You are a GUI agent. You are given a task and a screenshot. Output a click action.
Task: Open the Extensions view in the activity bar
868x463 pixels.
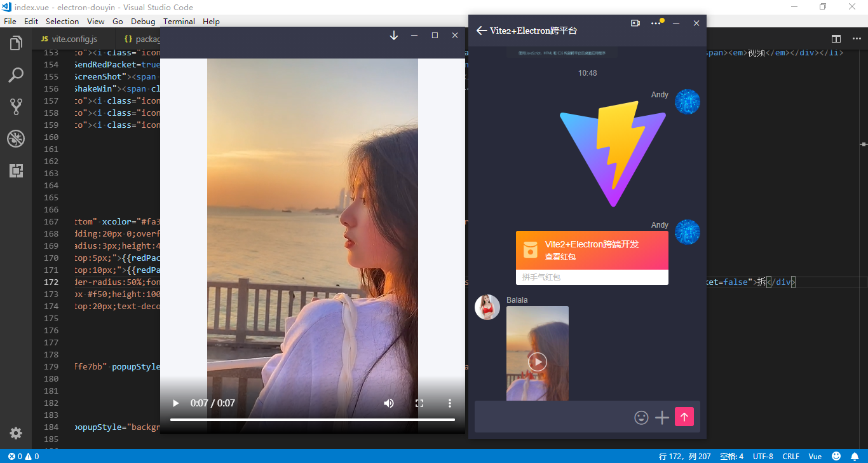pyautogui.click(x=16, y=170)
